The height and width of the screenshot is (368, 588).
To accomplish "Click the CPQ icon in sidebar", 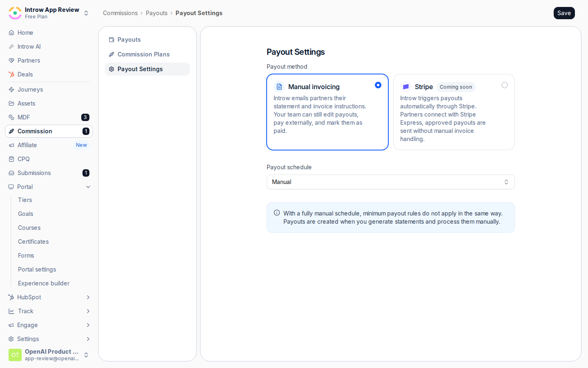I will [11, 159].
